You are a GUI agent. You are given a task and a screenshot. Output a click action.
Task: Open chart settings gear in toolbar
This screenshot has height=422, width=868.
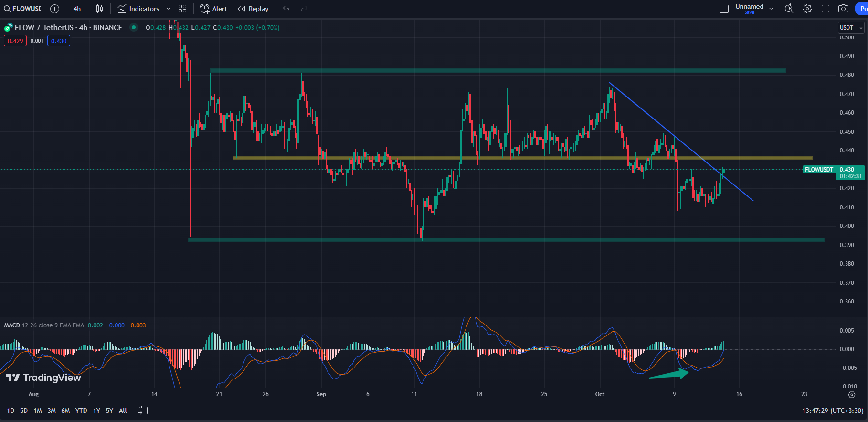[x=807, y=9]
